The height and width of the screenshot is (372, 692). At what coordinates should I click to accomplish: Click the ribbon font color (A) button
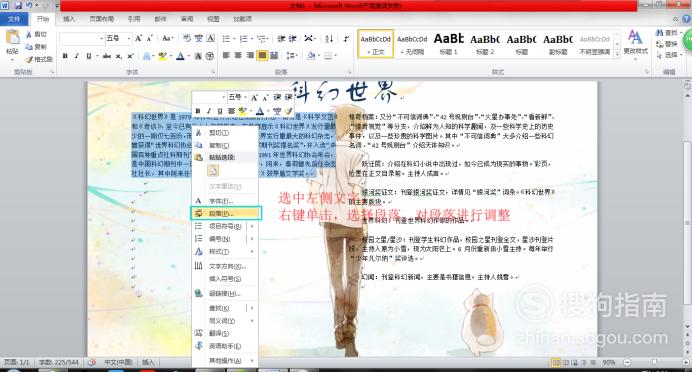coord(180,56)
